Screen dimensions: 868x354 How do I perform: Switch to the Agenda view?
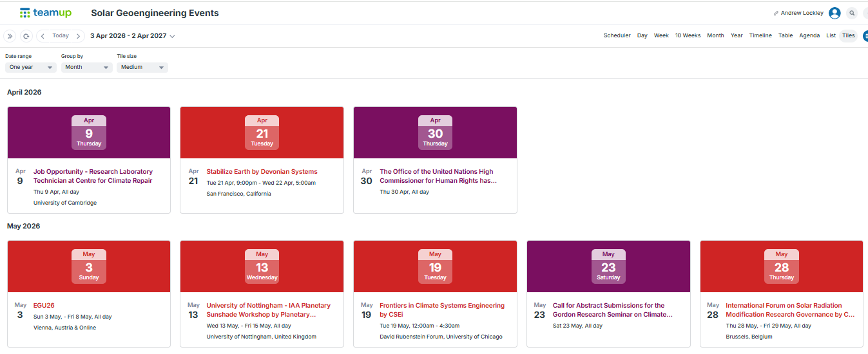pos(809,35)
